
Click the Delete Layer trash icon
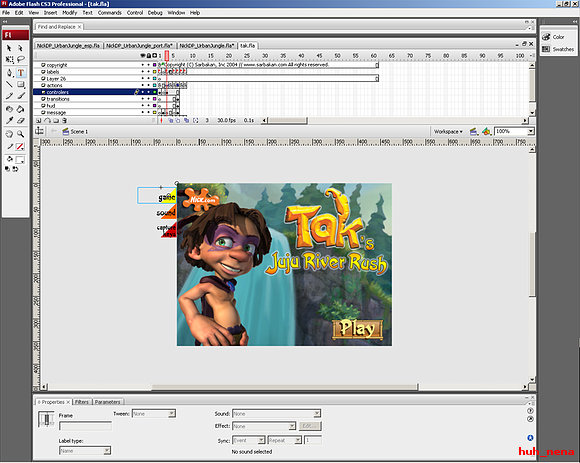point(64,121)
